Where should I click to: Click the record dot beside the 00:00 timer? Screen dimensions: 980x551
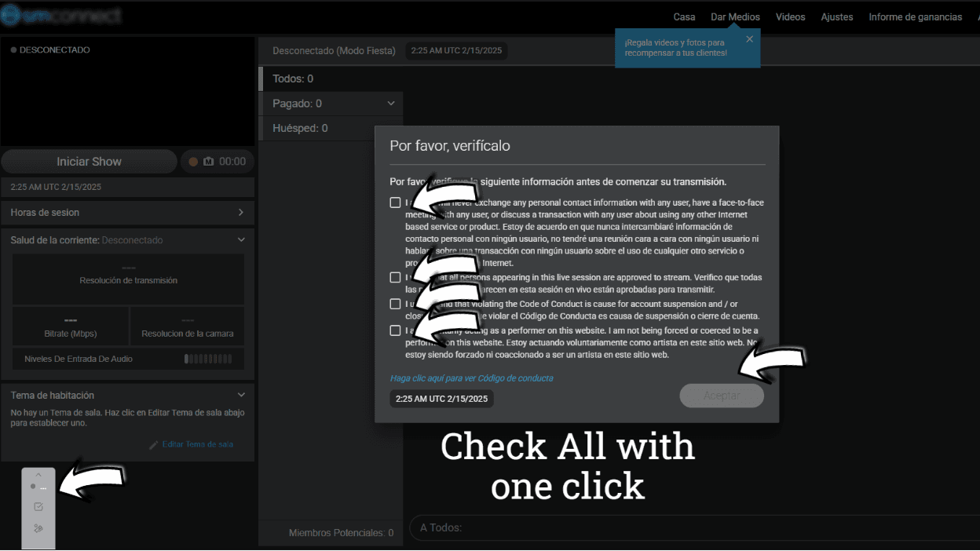[193, 162]
